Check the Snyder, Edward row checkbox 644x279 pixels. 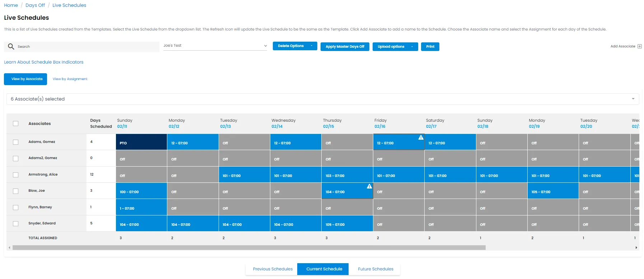15,224
